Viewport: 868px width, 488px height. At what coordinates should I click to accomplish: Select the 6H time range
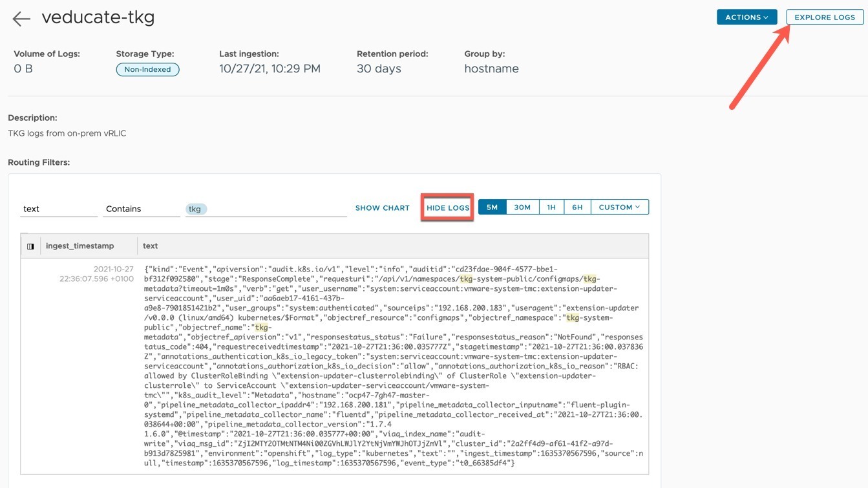[577, 207]
